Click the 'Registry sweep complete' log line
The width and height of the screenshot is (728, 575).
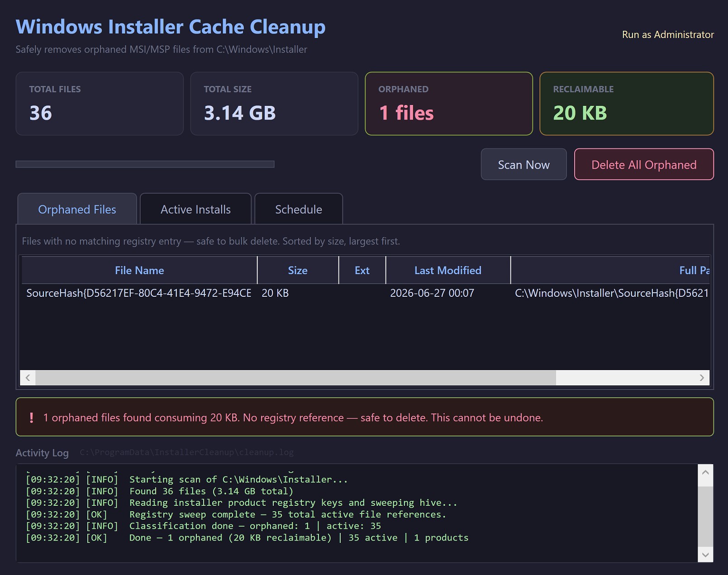point(236,514)
